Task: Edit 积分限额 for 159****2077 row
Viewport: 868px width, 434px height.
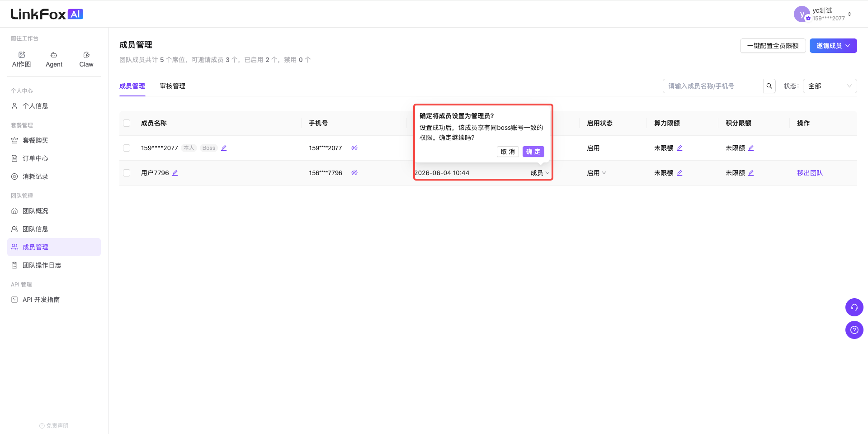Action: [x=751, y=148]
